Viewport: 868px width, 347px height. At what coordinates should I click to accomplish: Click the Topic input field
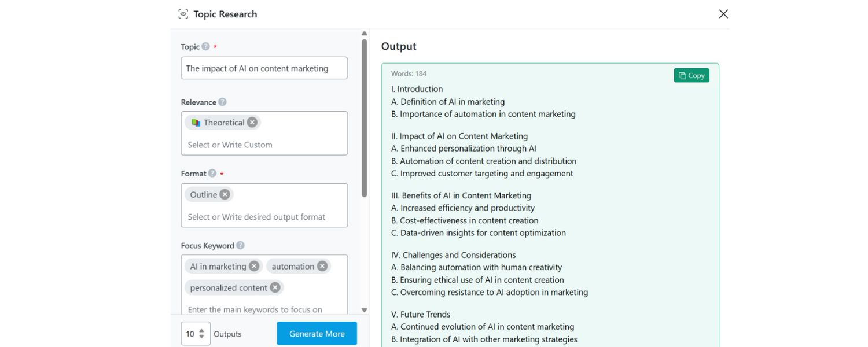pyautogui.click(x=264, y=68)
